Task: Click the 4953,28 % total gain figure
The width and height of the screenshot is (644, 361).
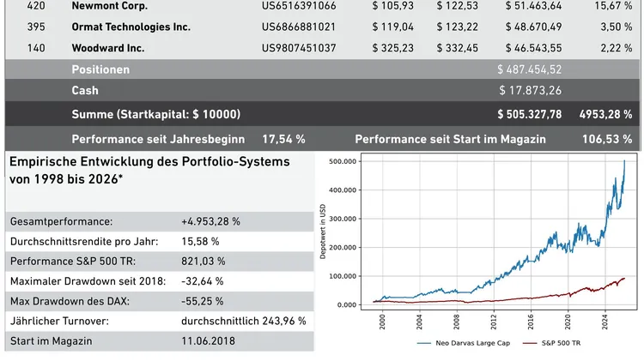Action: [x=605, y=114]
